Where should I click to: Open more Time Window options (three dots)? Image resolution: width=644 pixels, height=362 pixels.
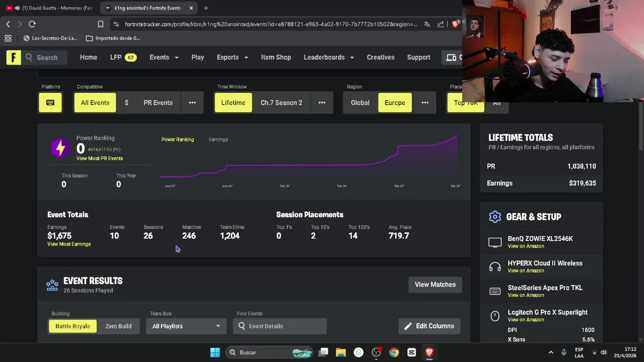pos(322,103)
